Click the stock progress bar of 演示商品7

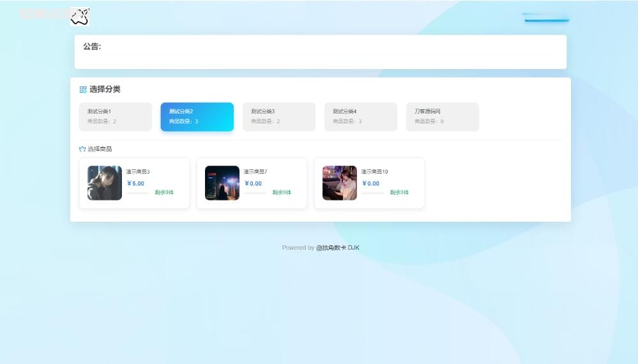tap(255, 193)
